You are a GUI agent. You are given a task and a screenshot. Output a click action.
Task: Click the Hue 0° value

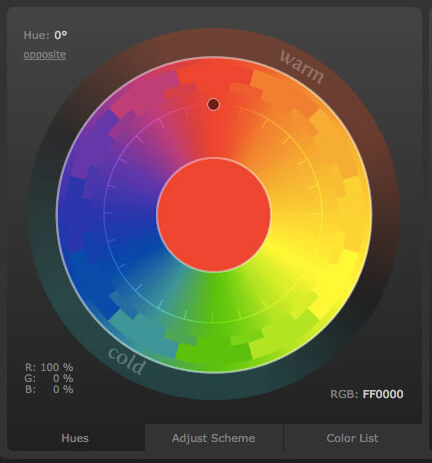click(61, 35)
